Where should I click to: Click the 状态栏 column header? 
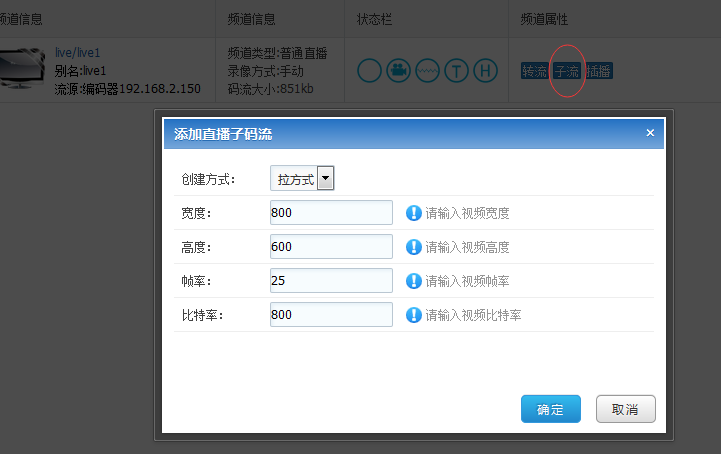(x=374, y=19)
